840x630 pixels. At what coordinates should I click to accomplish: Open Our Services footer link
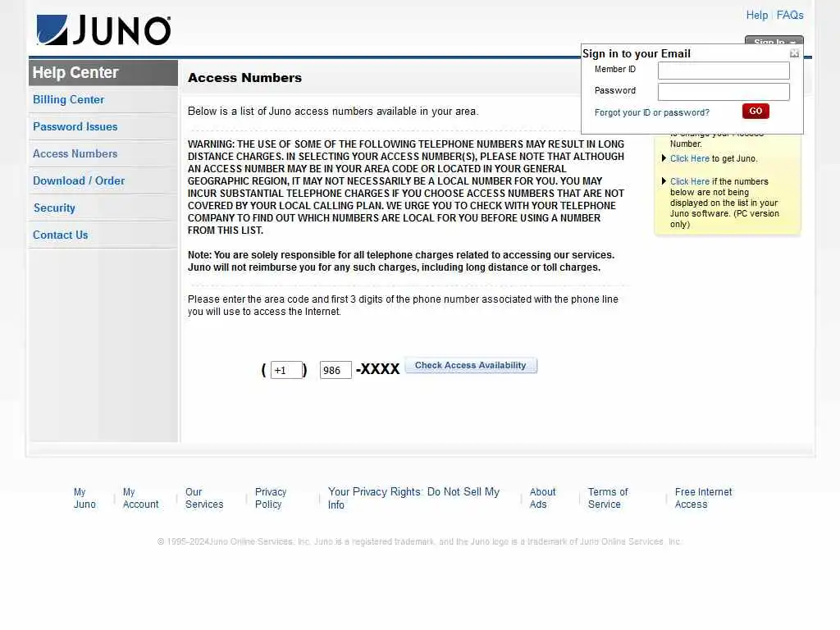[x=204, y=498]
